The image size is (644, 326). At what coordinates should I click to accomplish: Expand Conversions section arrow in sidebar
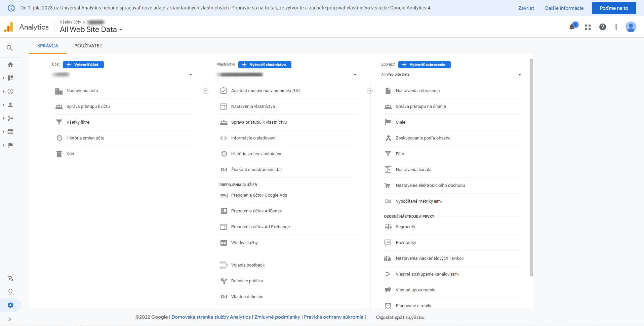4,145
